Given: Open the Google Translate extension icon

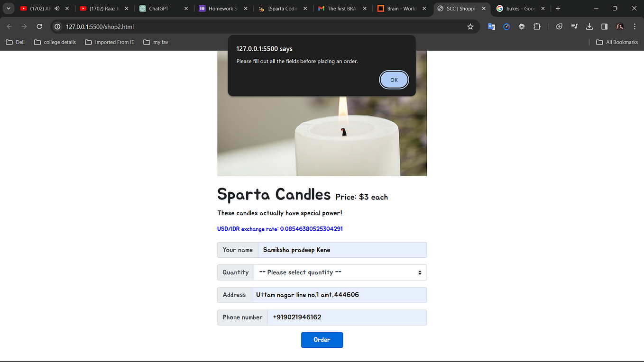Looking at the screenshot, I should [x=491, y=27].
